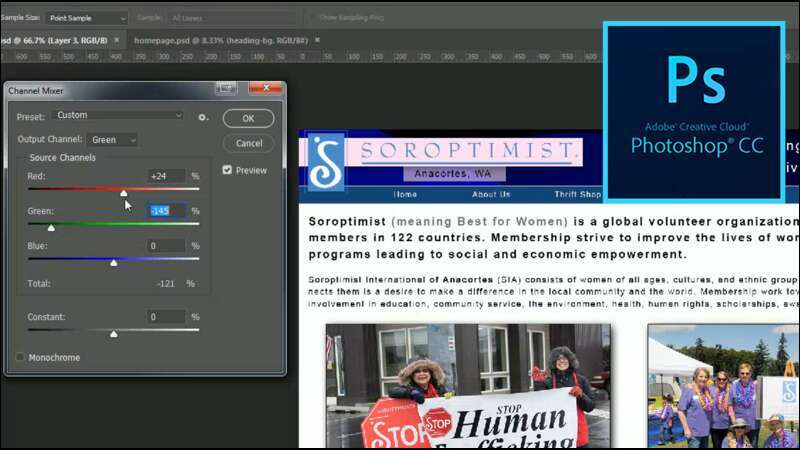Click the Thrift Shop navigation link
Screen dimensions: 800x450
click(x=578, y=194)
